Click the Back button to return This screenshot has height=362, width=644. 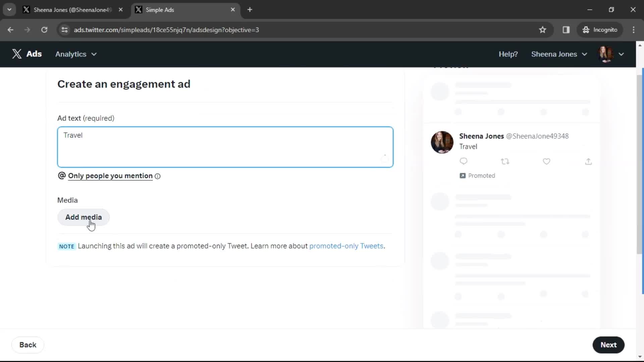pos(28,345)
